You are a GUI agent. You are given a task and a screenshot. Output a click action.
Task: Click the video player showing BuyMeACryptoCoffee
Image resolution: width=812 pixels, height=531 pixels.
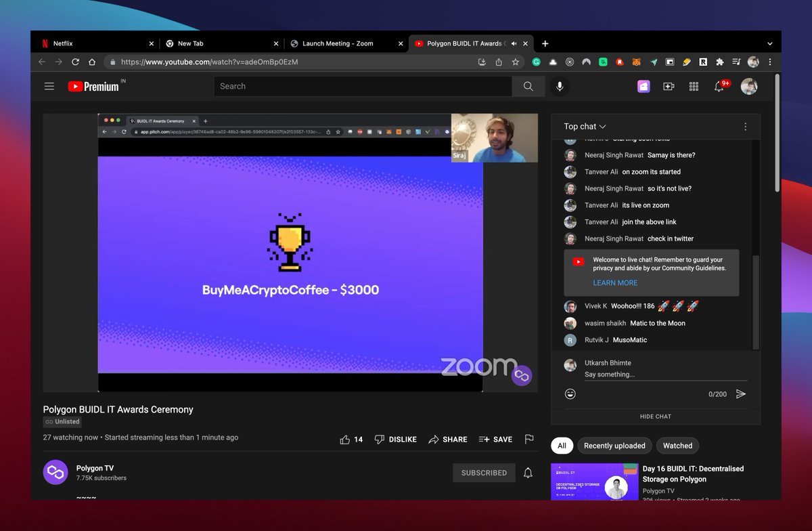tap(290, 253)
